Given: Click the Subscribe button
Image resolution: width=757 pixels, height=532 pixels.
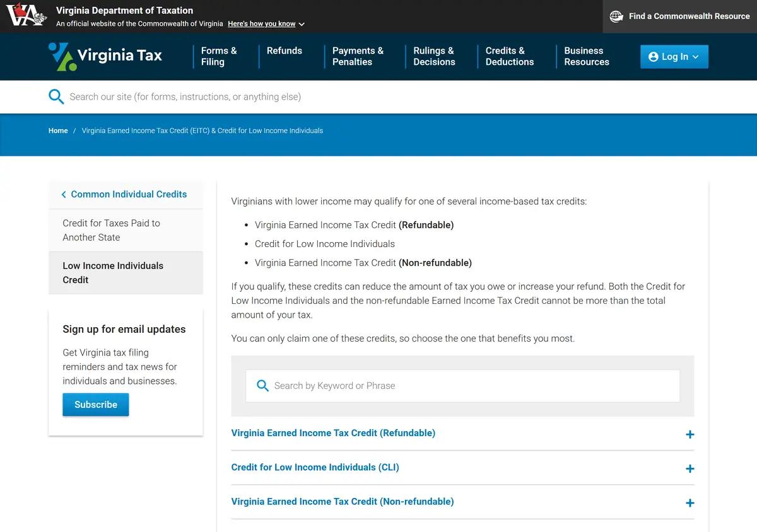Looking at the screenshot, I should click(96, 405).
